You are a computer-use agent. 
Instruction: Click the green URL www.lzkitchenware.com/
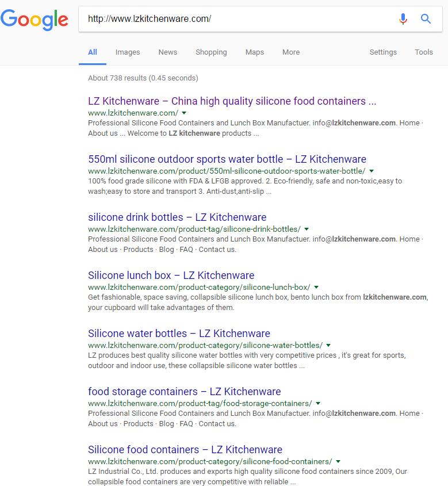coord(133,113)
